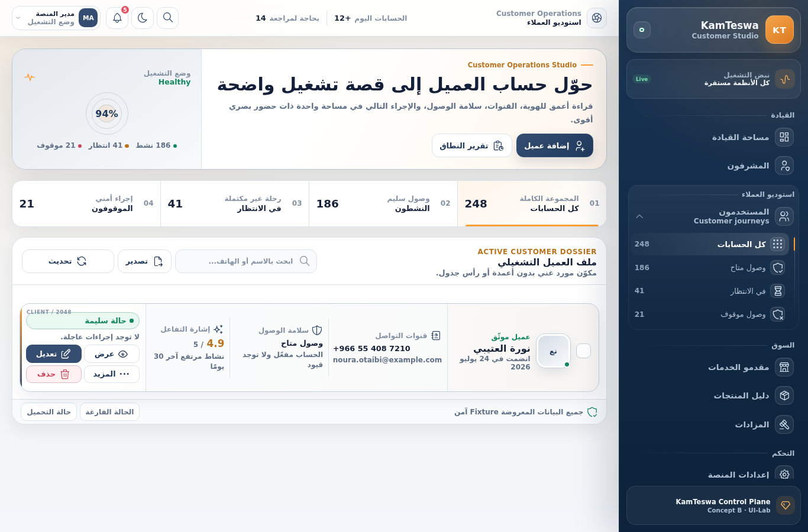This screenshot has width=808, height=532.
Task: Open notifications bell with 5 badge
Action: click(117, 18)
